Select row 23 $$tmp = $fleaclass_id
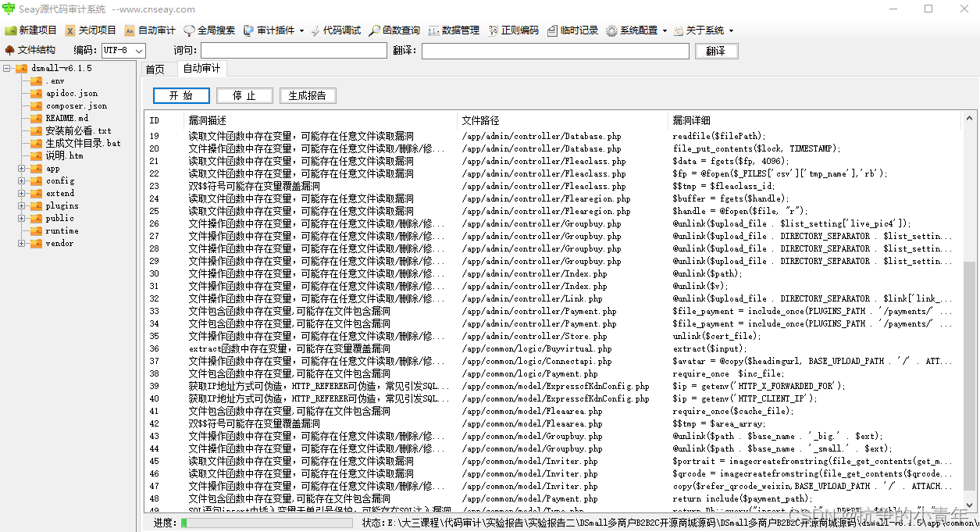 pos(554,186)
